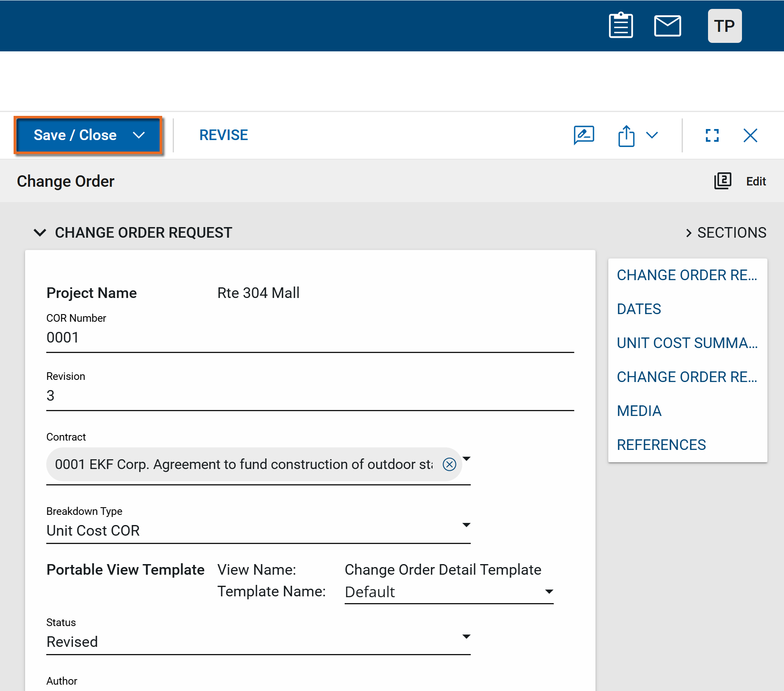
Task: Click the share export icon
Action: [x=626, y=136]
